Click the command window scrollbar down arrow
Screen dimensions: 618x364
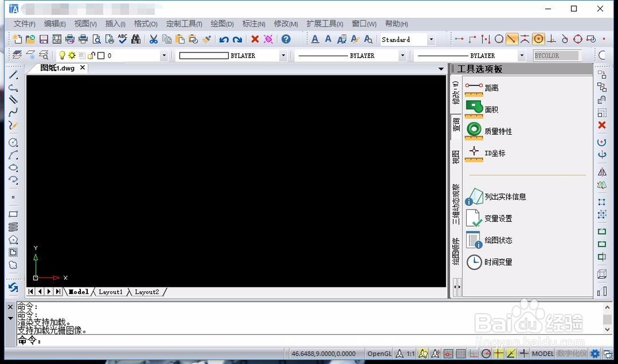pos(607,330)
